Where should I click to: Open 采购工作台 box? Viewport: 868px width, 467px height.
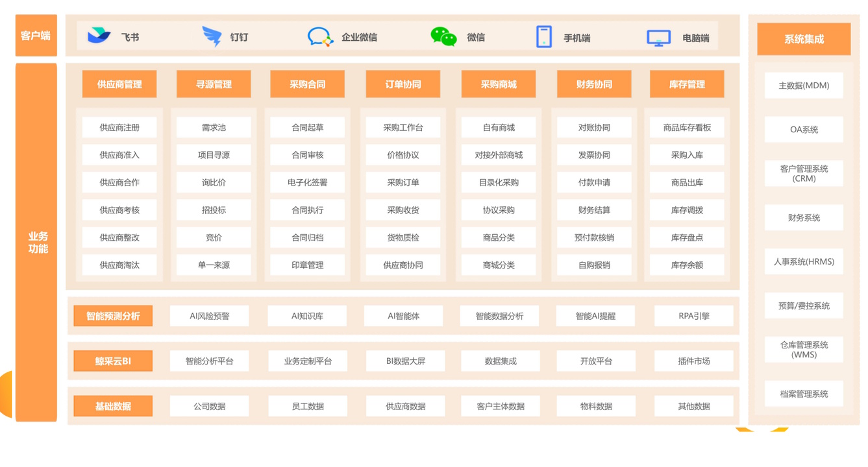pyautogui.click(x=403, y=128)
